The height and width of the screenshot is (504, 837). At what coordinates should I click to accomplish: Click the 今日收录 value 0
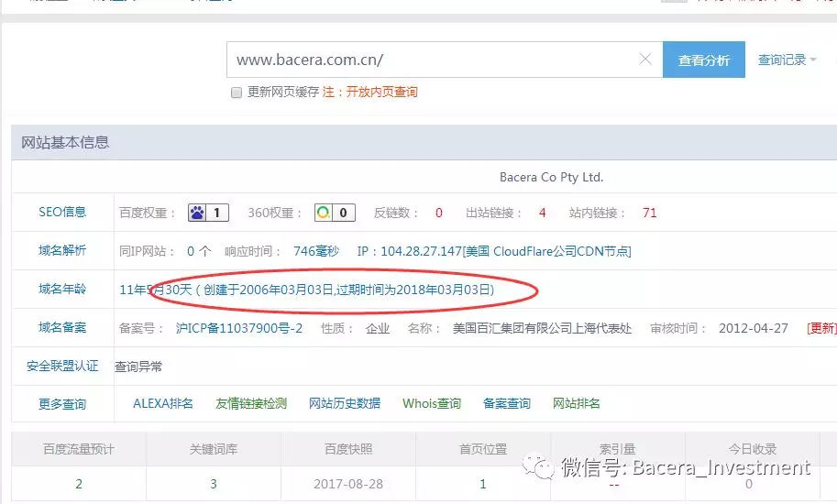(748, 484)
